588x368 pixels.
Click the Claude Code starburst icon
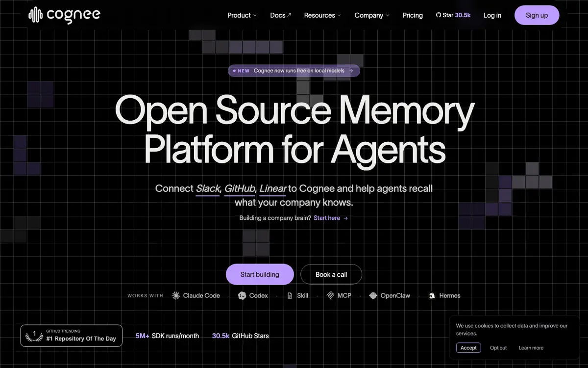coord(176,295)
